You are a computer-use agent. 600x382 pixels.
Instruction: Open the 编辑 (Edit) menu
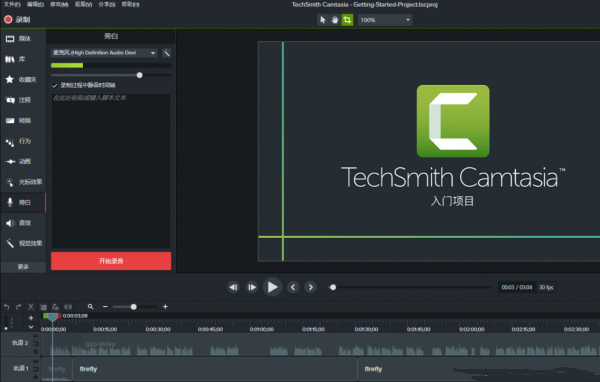click(35, 4)
